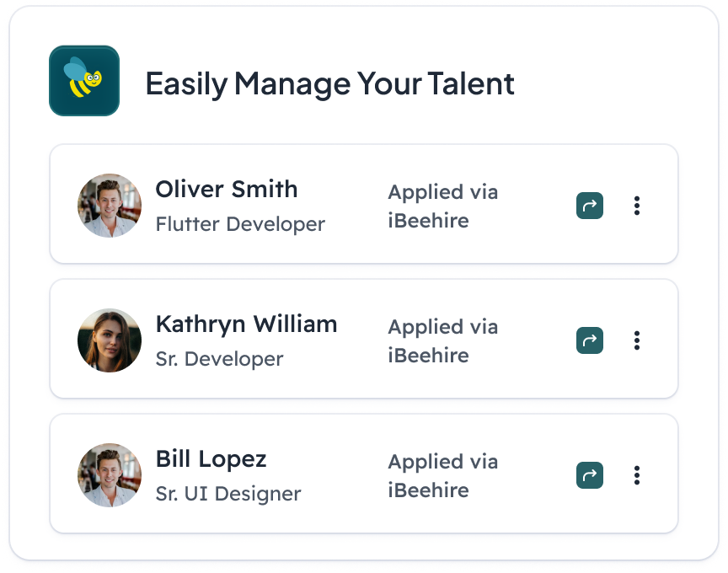The height and width of the screenshot is (573, 728).
Task: Select the Flutter Developer job title
Action: 240,224
